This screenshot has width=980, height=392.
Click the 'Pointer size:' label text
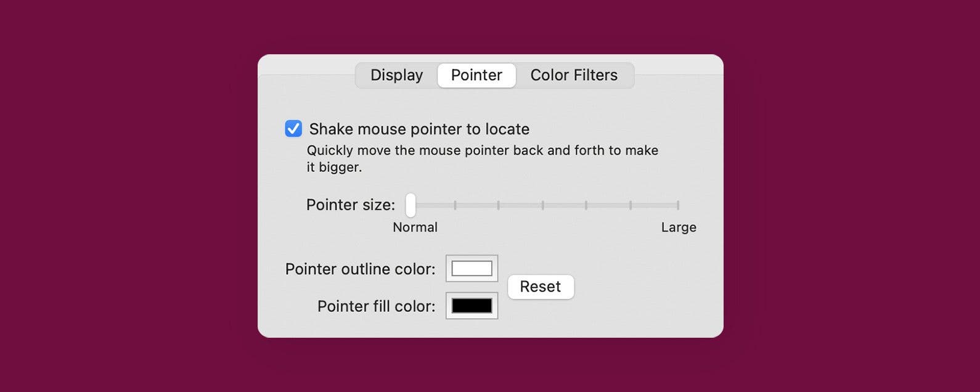pos(351,205)
